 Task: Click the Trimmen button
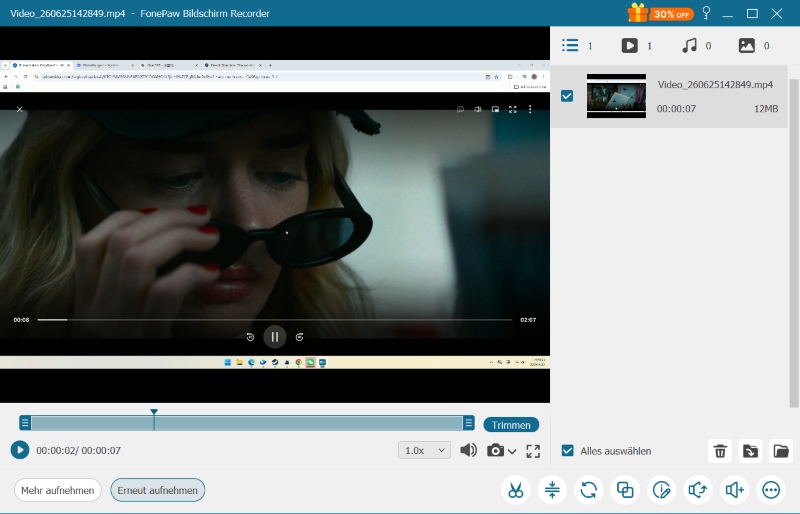(x=511, y=425)
